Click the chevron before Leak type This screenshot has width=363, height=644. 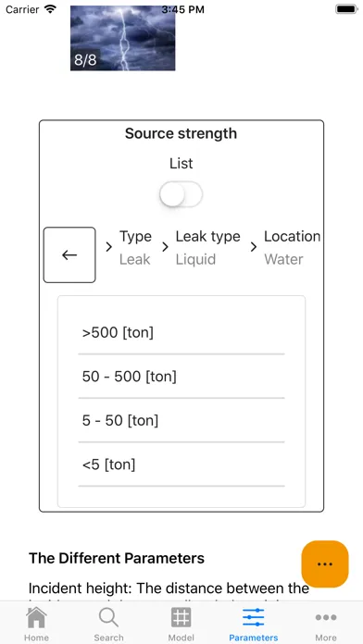click(x=165, y=247)
